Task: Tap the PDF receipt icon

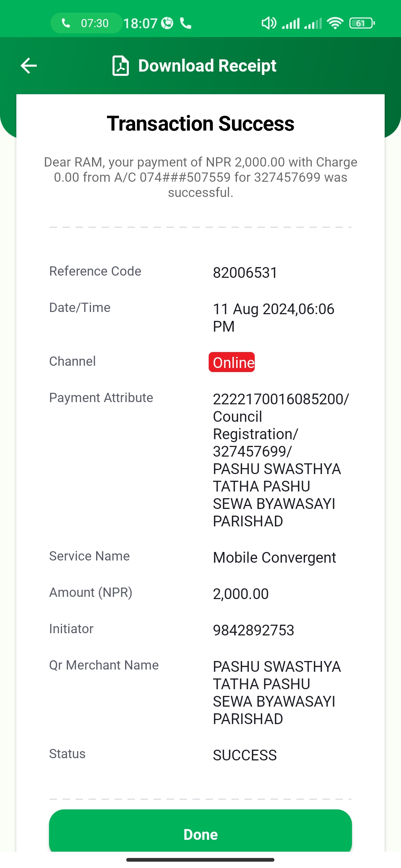Action: (120, 66)
